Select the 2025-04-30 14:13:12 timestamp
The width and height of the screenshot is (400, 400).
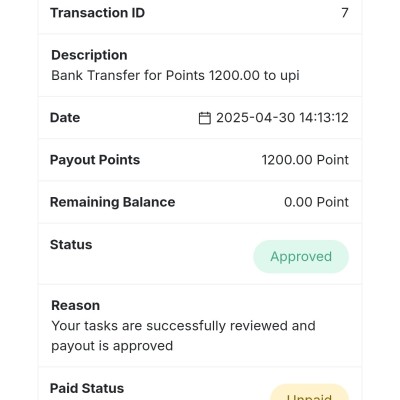(x=282, y=118)
